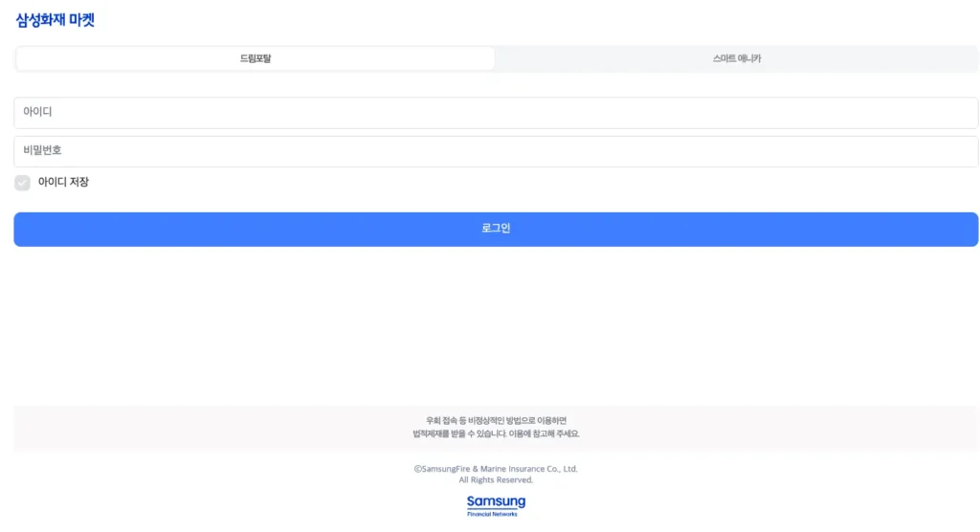Click the All Rights Reserved text

(x=496, y=480)
